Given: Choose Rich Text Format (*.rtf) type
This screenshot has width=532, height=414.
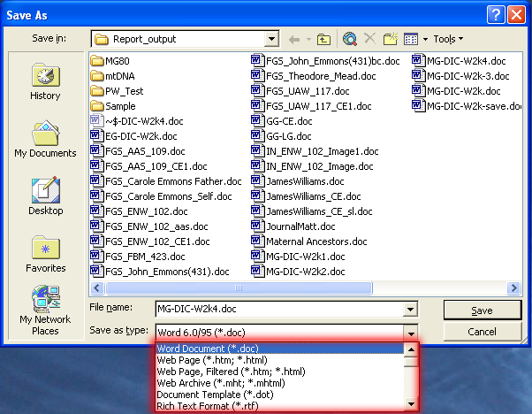Looking at the screenshot, I should [280, 406].
